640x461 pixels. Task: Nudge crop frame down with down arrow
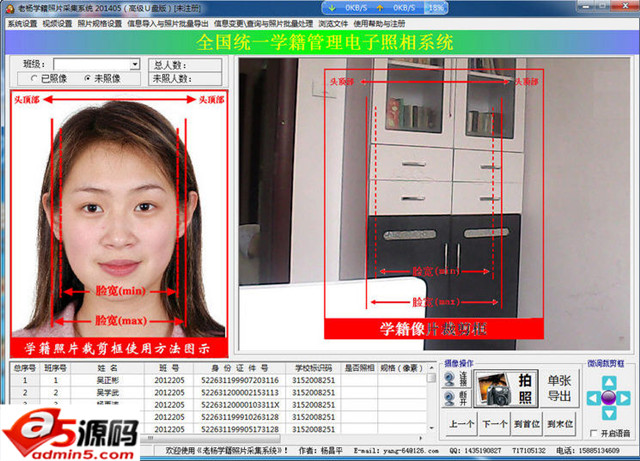pyautogui.click(x=607, y=415)
